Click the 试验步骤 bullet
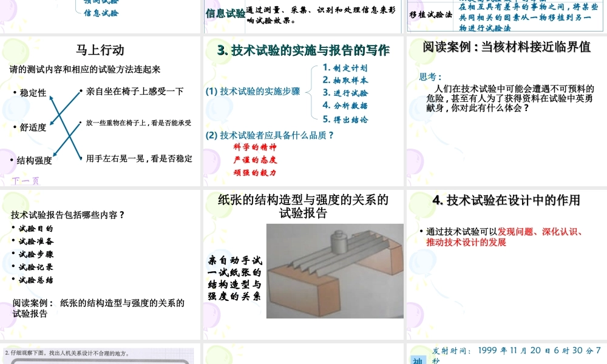The width and height of the screenshot is (607, 364). [36, 254]
